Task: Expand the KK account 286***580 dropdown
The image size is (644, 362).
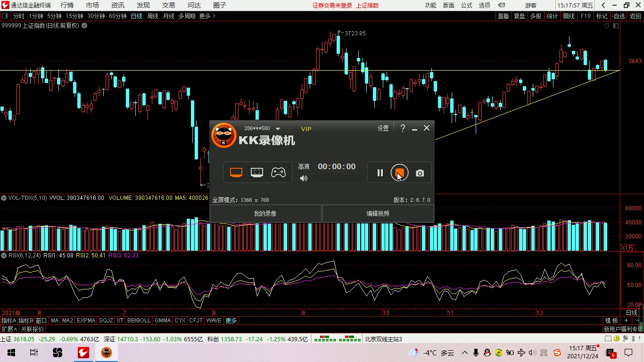Action: coord(278,129)
